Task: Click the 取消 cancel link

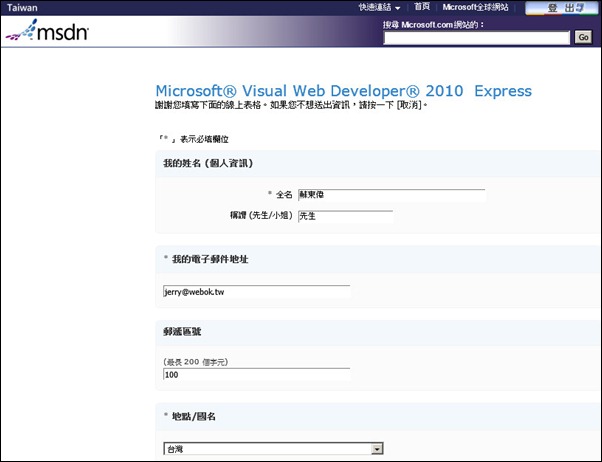Action: pos(409,105)
